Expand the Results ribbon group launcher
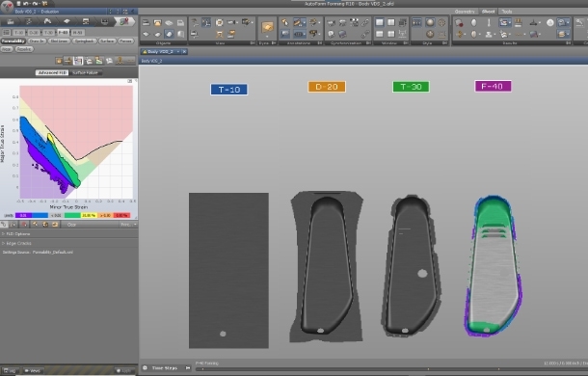This screenshot has height=376, width=588. (569, 43)
